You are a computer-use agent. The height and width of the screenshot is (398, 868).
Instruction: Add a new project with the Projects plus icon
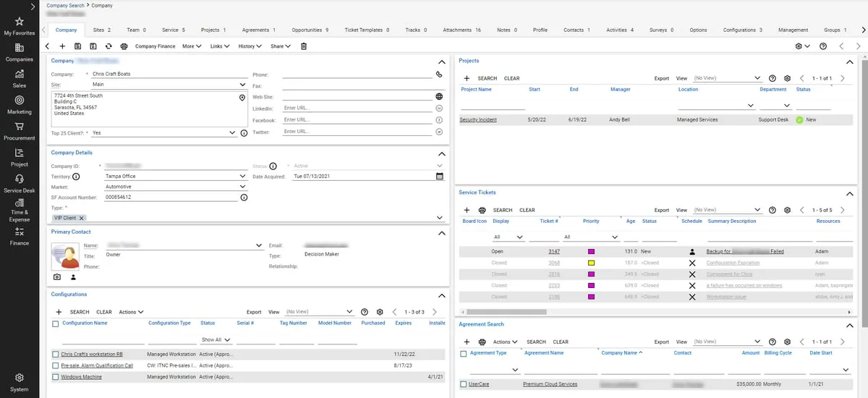[x=467, y=78]
